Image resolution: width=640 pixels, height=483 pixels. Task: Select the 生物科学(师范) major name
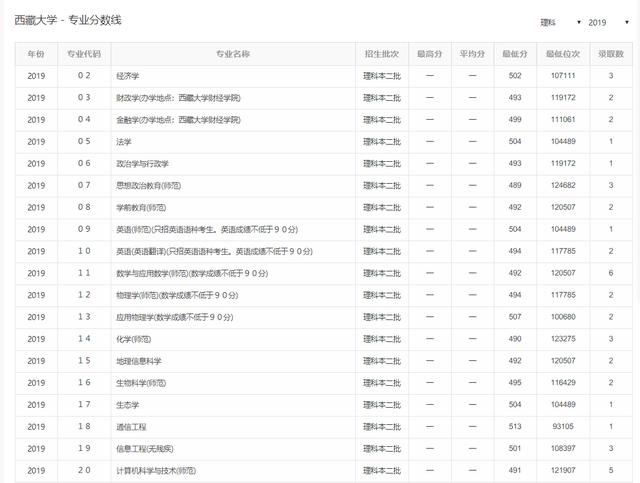pyautogui.click(x=141, y=383)
